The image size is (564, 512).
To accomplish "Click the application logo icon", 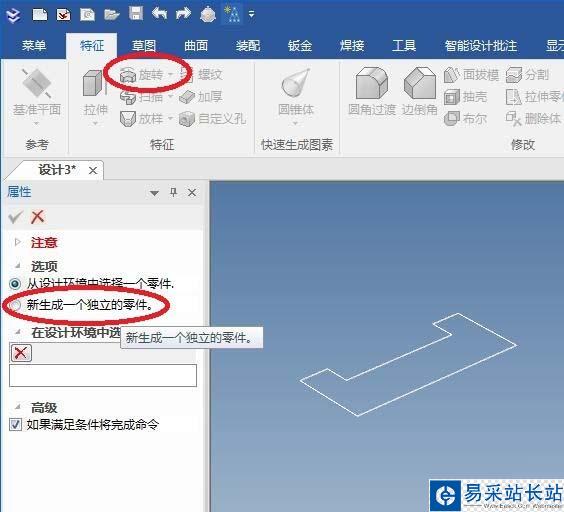I will point(14,15).
